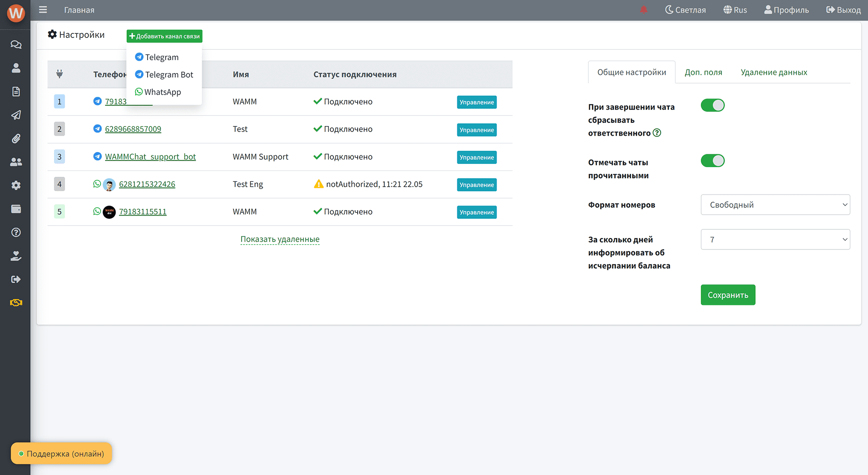Open the paperclip attachments sidebar icon
This screenshot has height=475, width=868.
click(16, 138)
